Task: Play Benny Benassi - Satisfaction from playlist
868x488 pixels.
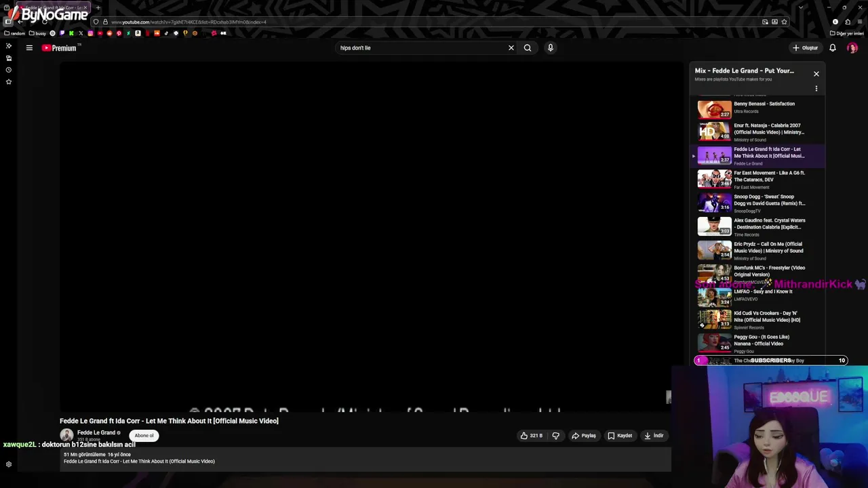Action: tap(758, 108)
